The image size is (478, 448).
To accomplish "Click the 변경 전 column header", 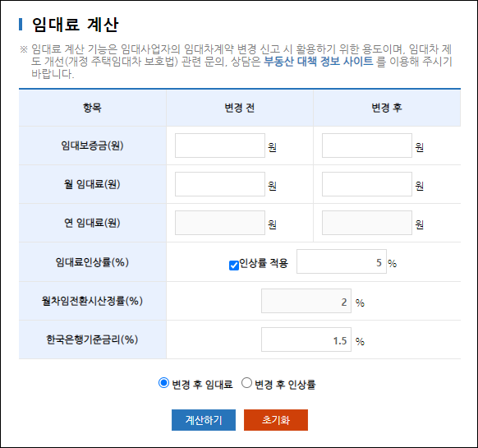I will (x=240, y=108).
